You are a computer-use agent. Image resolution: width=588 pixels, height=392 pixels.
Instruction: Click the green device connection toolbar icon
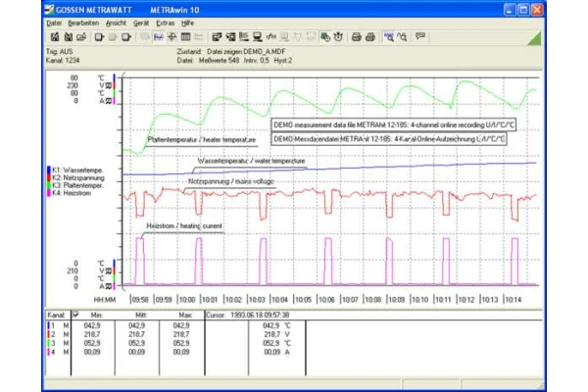click(325, 37)
